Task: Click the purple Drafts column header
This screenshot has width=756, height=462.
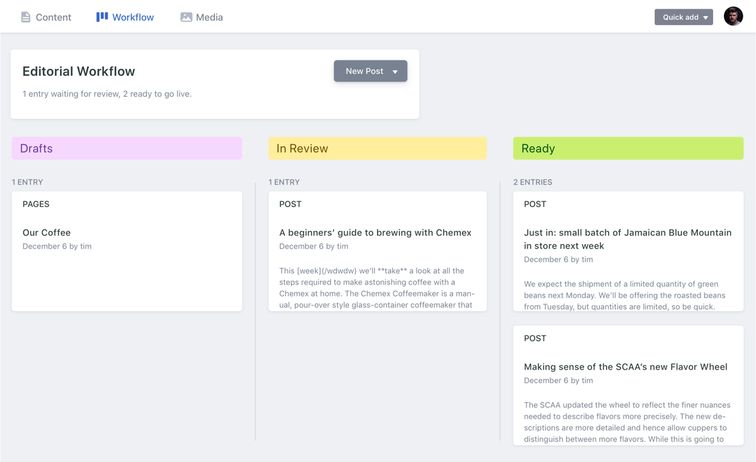Action: pyautogui.click(x=127, y=148)
